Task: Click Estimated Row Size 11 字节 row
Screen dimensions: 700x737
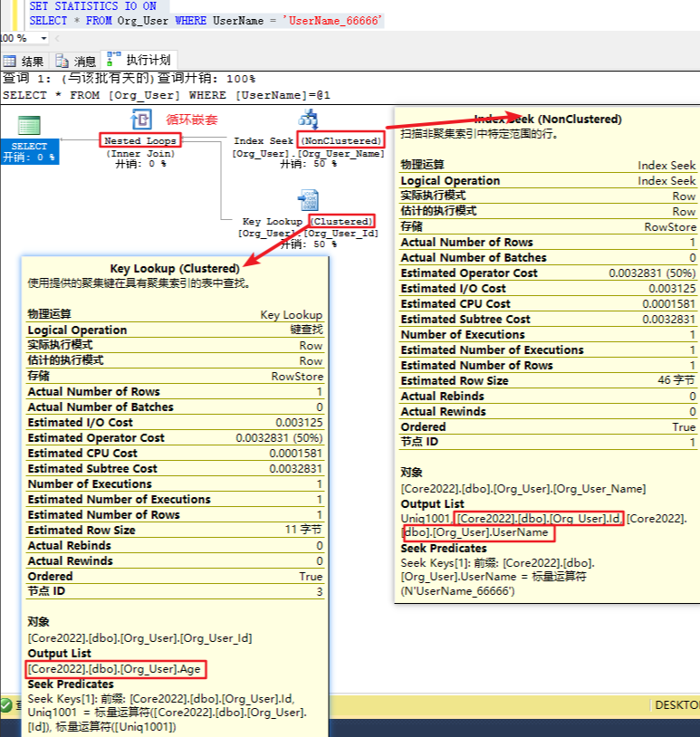Action: tap(175, 531)
